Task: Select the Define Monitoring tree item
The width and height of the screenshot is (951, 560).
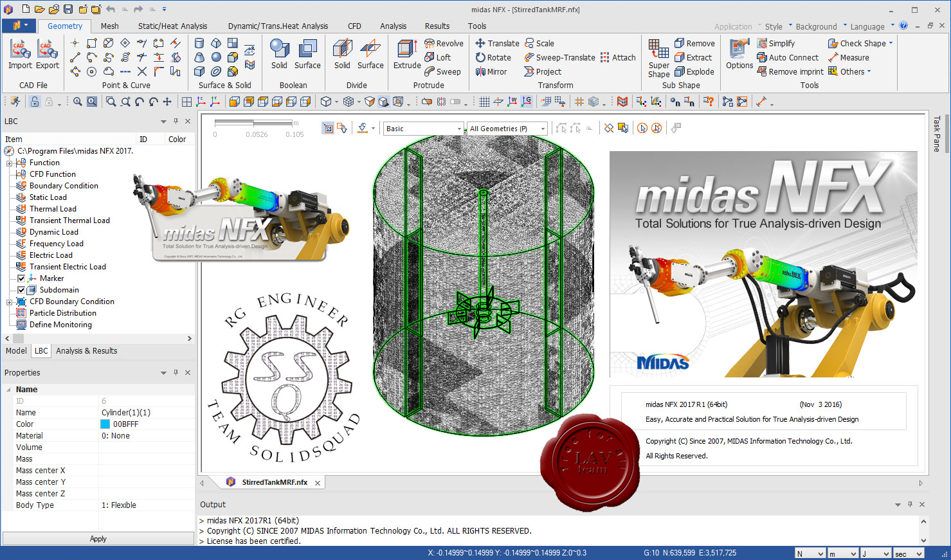Action: pyautogui.click(x=60, y=325)
